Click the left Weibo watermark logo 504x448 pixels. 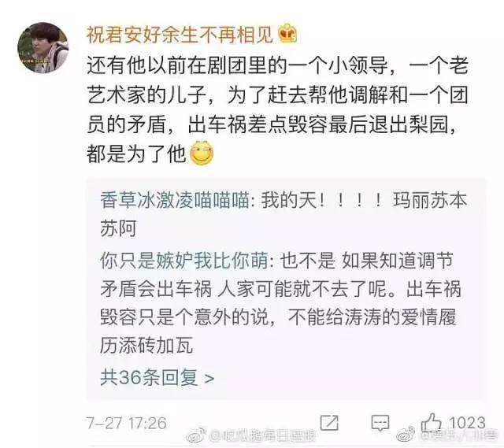point(196,435)
